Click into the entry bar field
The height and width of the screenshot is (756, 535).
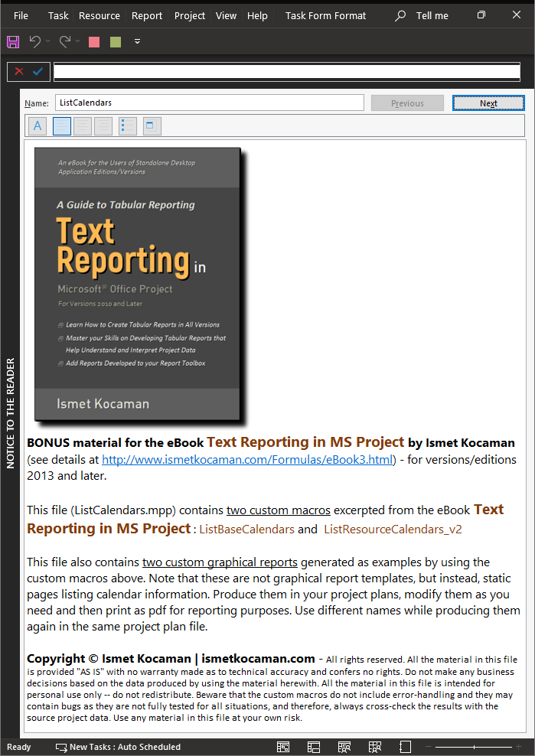tap(286, 72)
